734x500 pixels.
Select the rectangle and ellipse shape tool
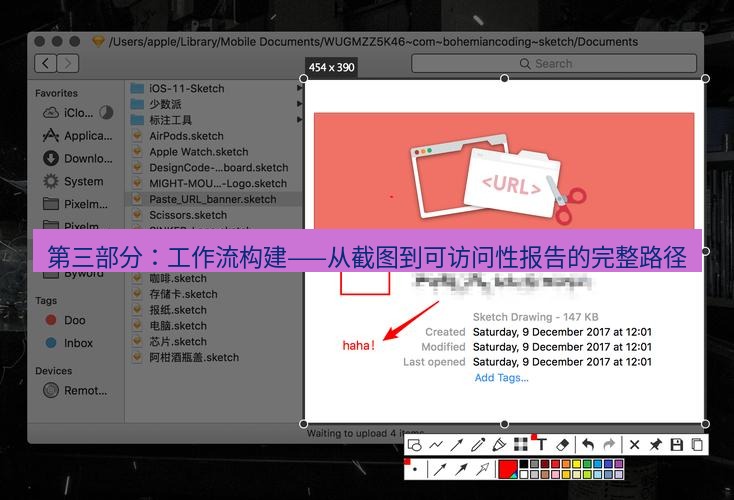point(414,445)
